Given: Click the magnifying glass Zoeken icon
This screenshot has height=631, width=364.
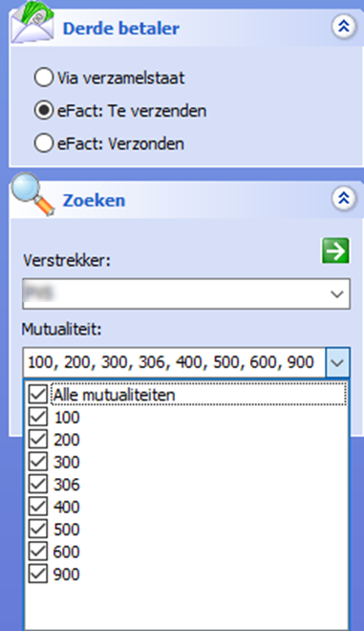Looking at the screenshot, I should [32, 194].
